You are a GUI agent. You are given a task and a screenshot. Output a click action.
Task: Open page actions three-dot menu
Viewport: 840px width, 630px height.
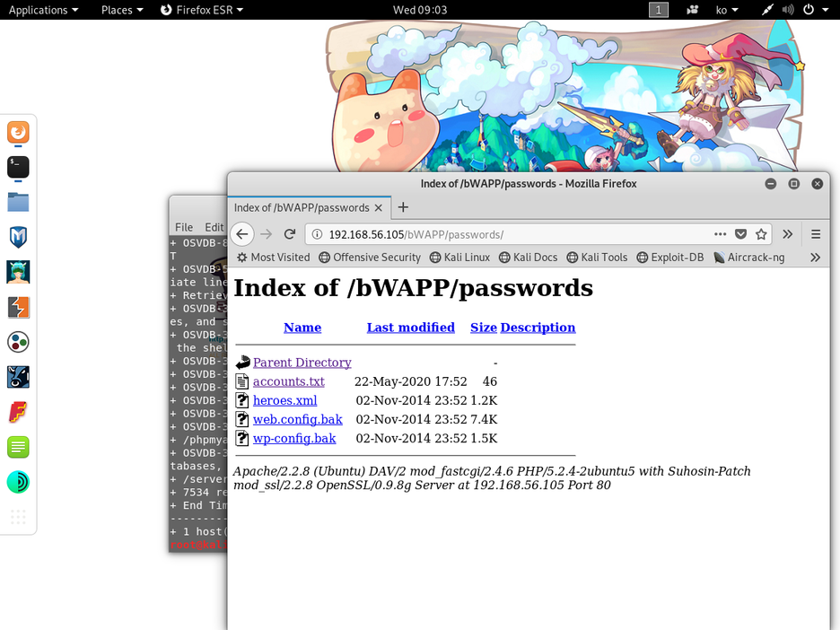pyautogui.click(x=720, y=234)
